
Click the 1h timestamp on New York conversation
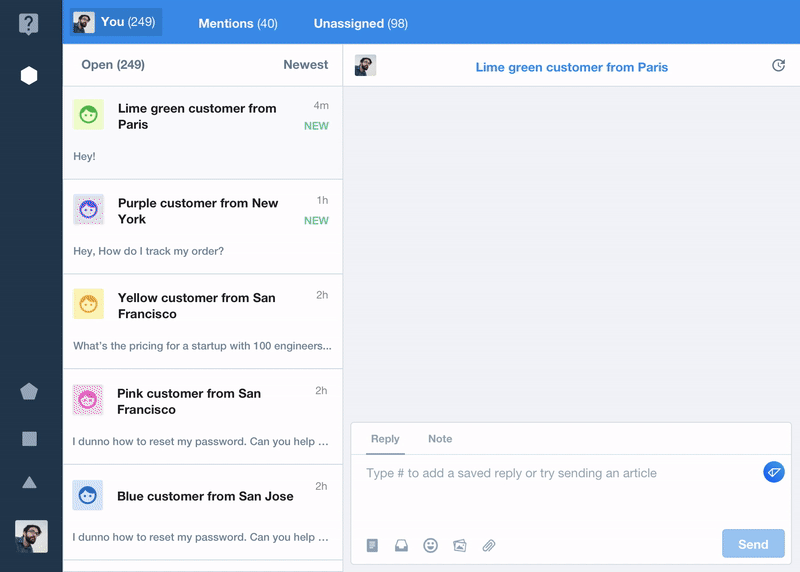click(x=322, y=200)
